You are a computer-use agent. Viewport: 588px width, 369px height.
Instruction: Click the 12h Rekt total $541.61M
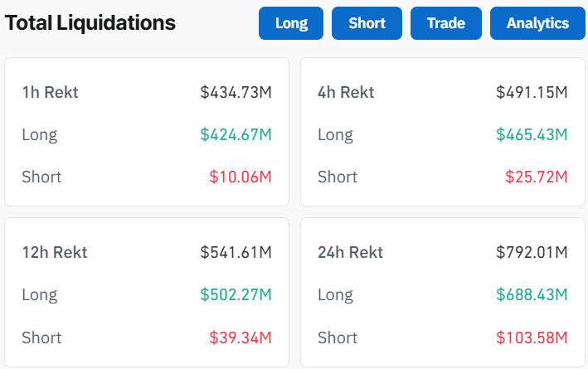click(x=236, y=252)
